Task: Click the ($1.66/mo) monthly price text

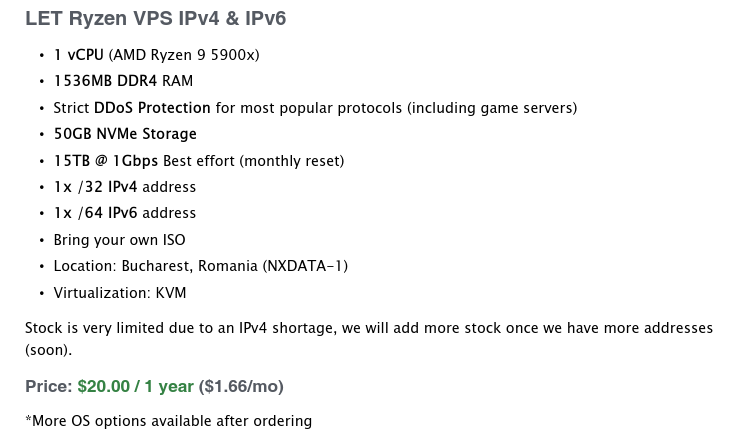Action: [x=241, y=386]
